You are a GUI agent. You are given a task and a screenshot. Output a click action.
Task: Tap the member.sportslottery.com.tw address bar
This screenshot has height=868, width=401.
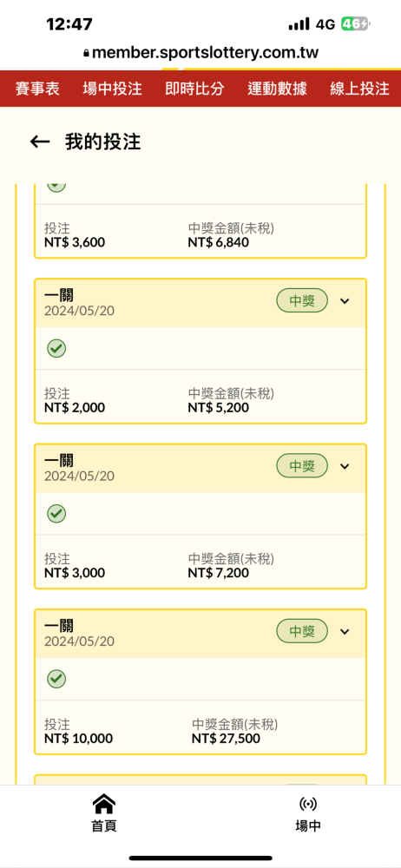(x=200, y=53)
